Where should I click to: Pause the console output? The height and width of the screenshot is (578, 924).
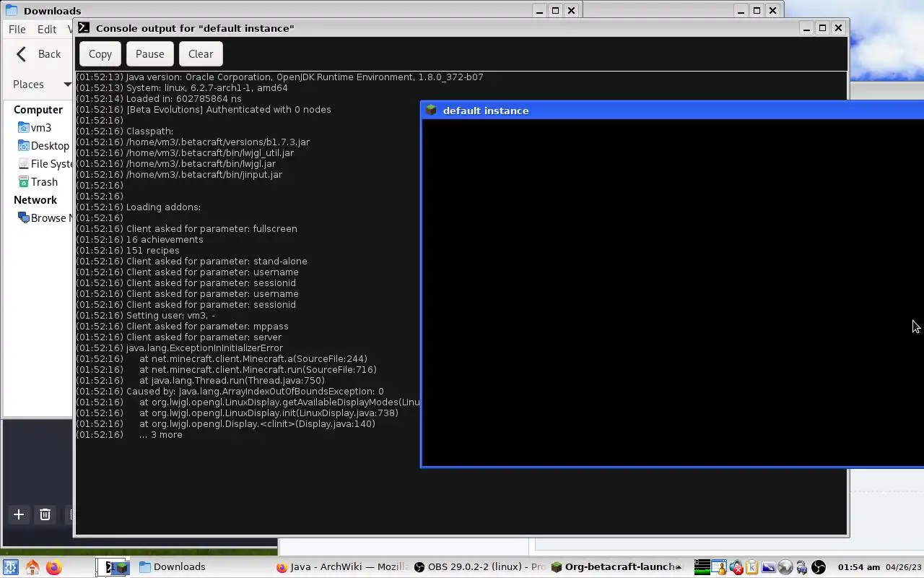149,54
